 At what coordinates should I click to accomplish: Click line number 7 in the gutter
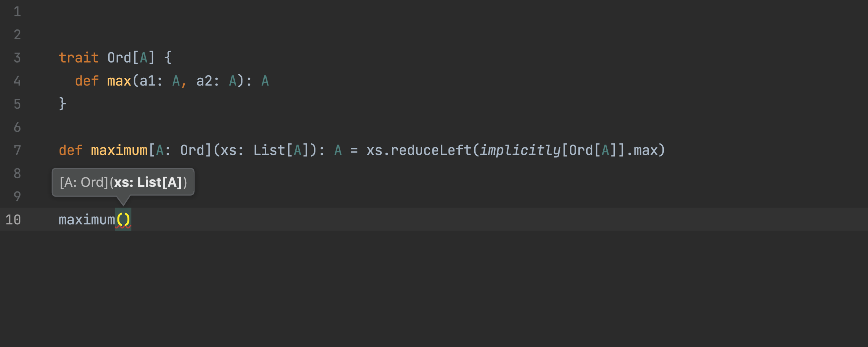point(17,150)
